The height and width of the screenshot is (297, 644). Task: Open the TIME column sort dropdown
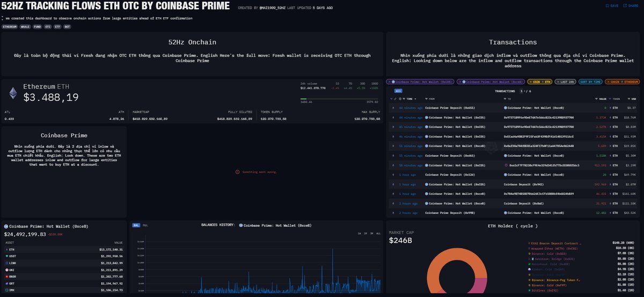coord(416,99)
